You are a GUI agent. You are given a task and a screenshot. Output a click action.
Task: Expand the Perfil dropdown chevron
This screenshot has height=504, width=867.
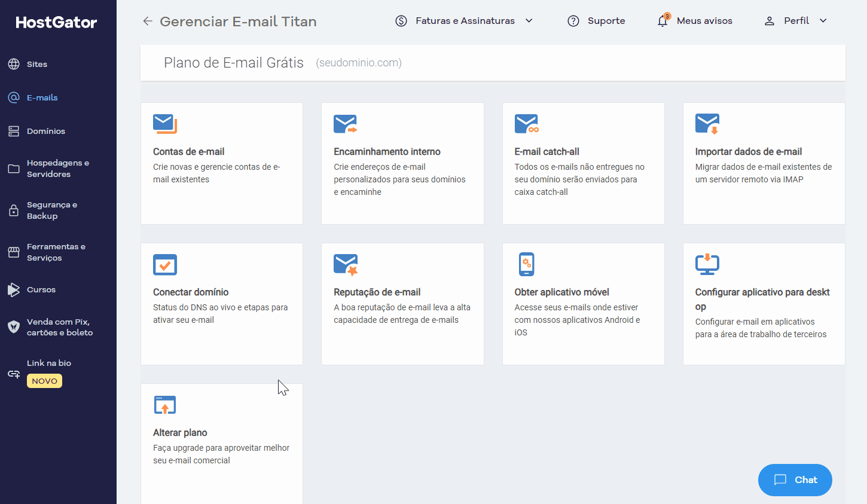coord(823,21)
